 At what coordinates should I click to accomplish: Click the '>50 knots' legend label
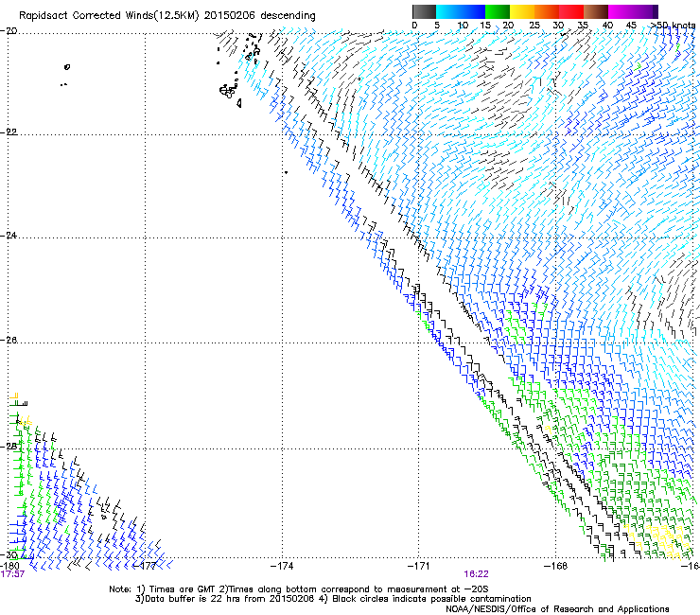tap(673, 26)
